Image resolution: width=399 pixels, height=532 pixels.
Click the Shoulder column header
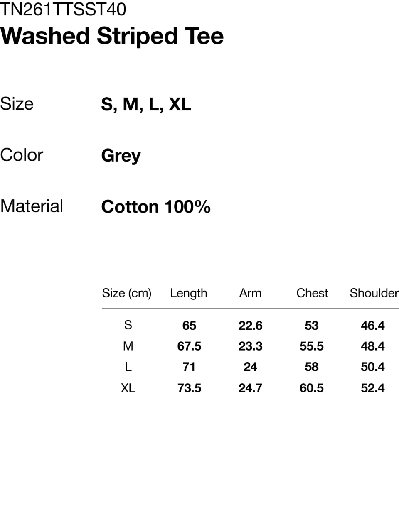(x=374, y=293)
